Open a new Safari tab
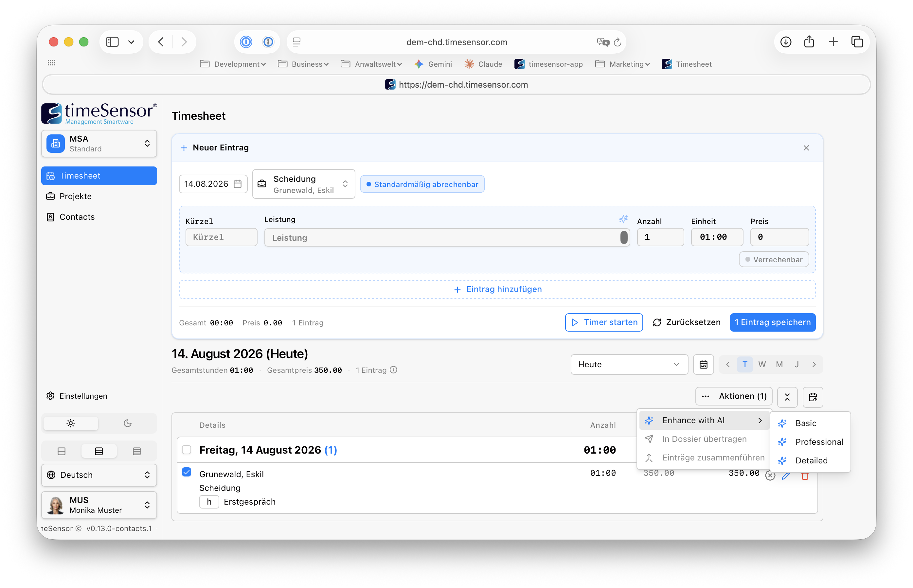The width and height of the screenshot is (913, 588). (833, 42)
